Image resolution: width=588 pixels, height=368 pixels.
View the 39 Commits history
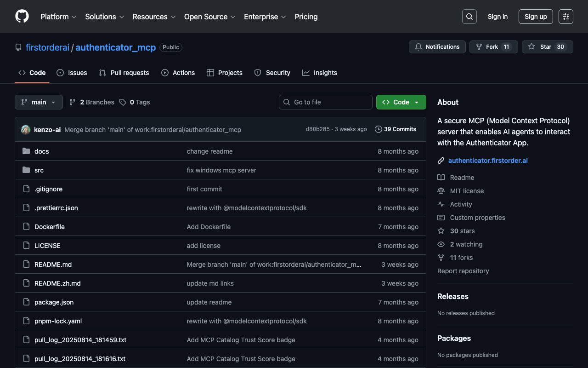tap(395, 129)
